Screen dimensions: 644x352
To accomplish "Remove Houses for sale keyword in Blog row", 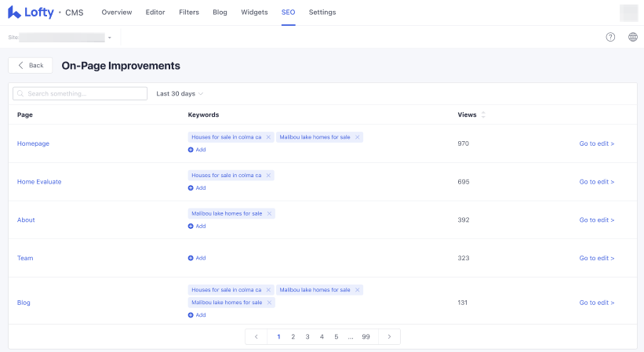I will (x=268, y=289).
